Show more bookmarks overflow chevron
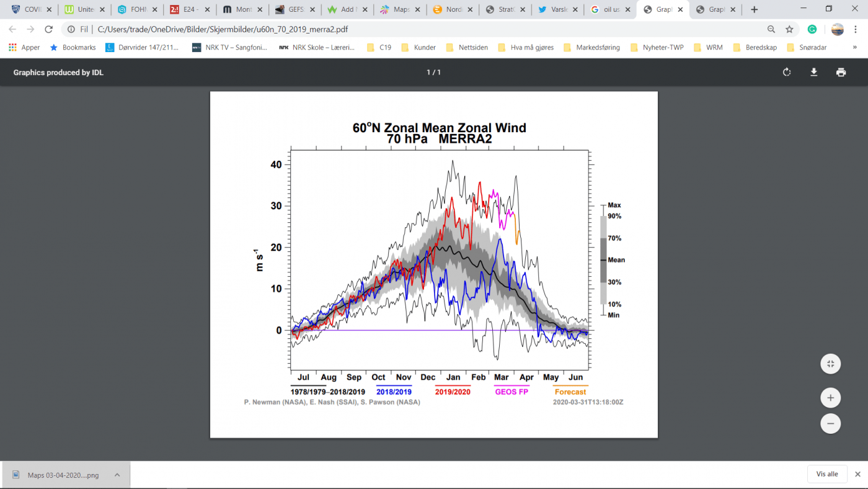 (x=856, y=47)
